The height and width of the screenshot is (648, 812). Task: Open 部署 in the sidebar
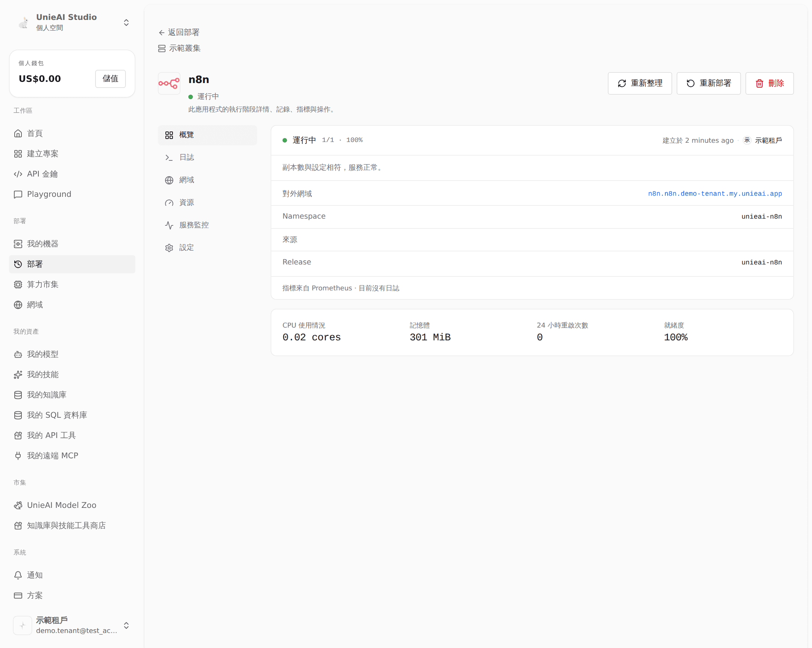pos(72,264)
